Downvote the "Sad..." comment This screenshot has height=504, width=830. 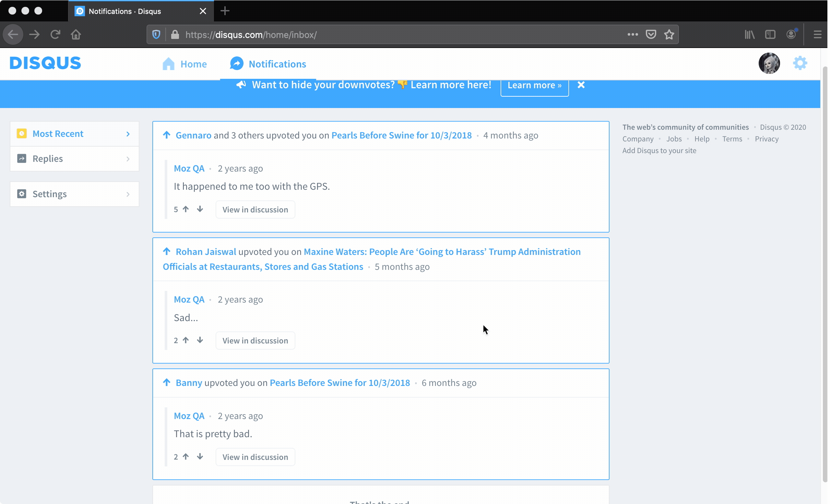[x=200, y=340]
